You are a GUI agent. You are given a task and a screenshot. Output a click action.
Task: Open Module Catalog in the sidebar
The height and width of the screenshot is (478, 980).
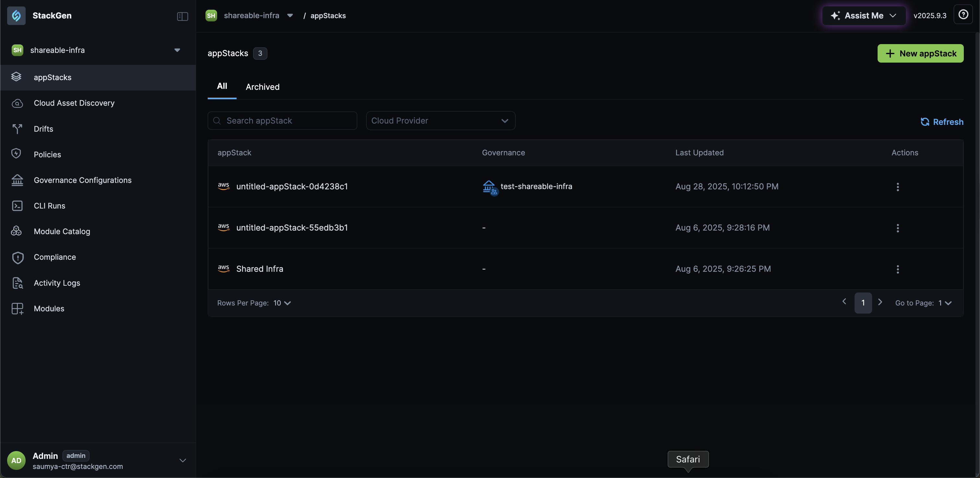click(x=98, y=232)
